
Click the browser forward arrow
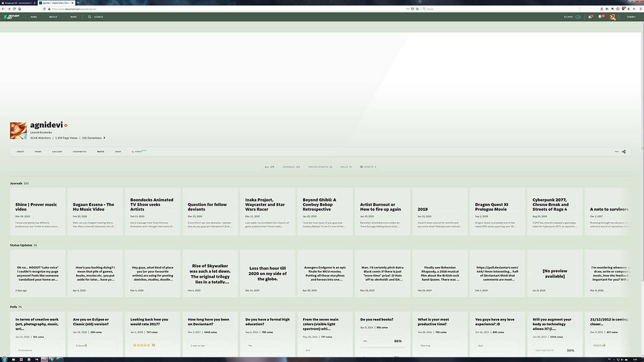tap(9, 9)
